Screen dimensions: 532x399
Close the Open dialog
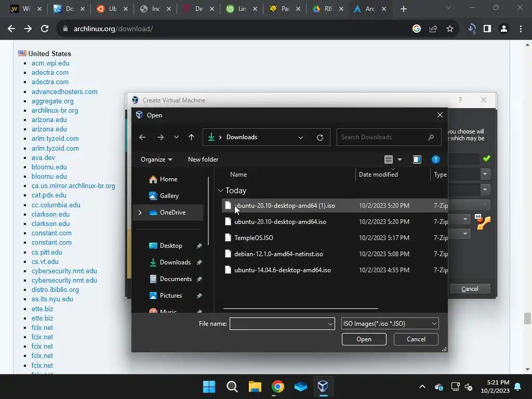coord(440,115)
